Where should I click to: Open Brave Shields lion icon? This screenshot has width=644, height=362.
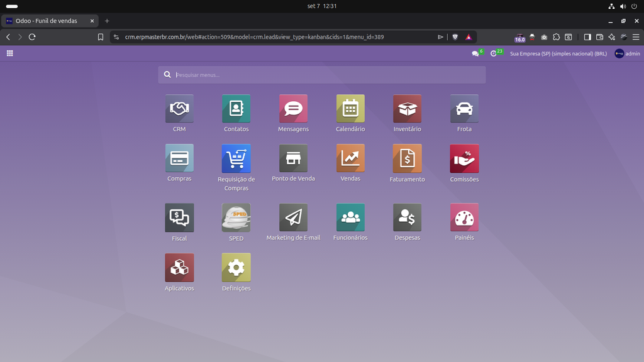tap(455, 37)
